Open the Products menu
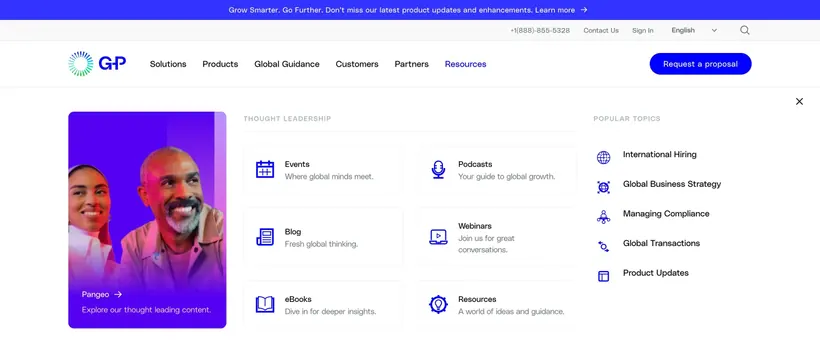 point(220,64)
